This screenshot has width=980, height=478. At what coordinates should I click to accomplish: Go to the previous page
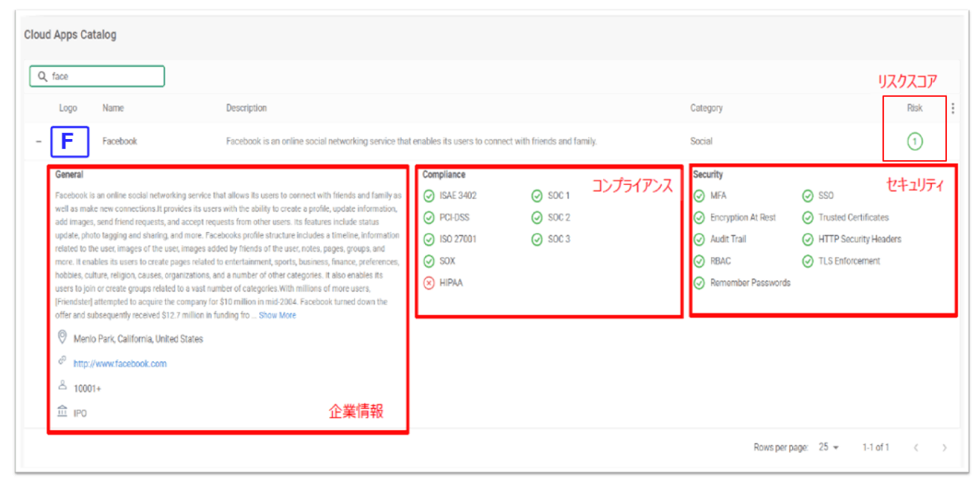point(916,448)
